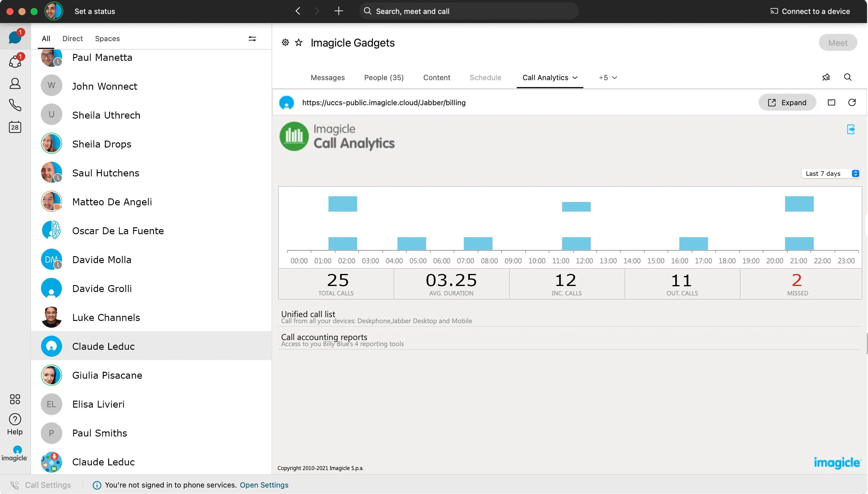
Task: Open the Unified call list link
Action: (x=308, y=314)
